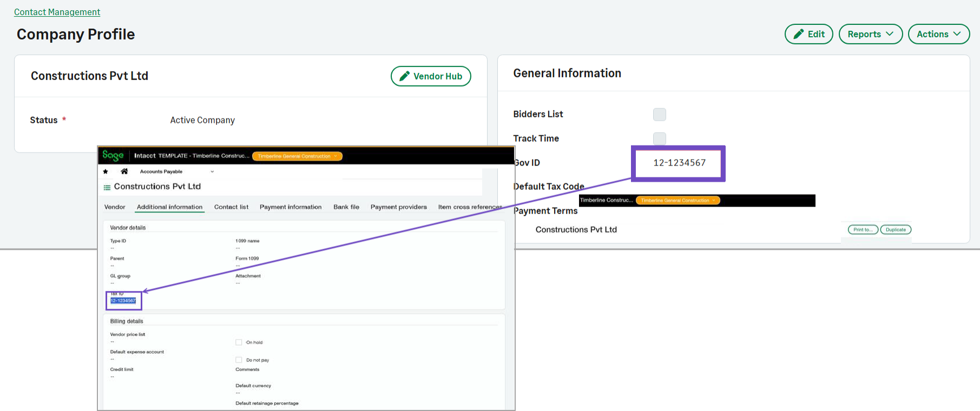
Task: Click the Credit limit field label
Action: 122,369
